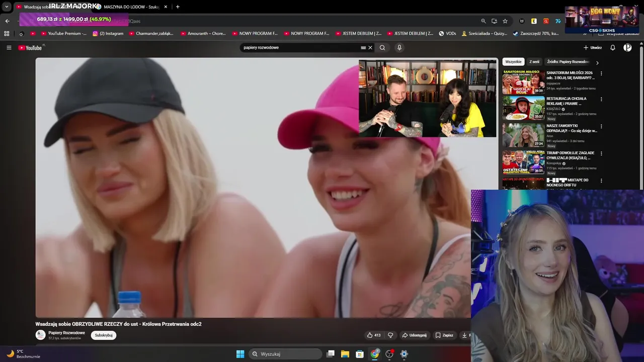Open NASZE FAWORYTKI ODPADAJĄ video thumbnail

[523, 136]
